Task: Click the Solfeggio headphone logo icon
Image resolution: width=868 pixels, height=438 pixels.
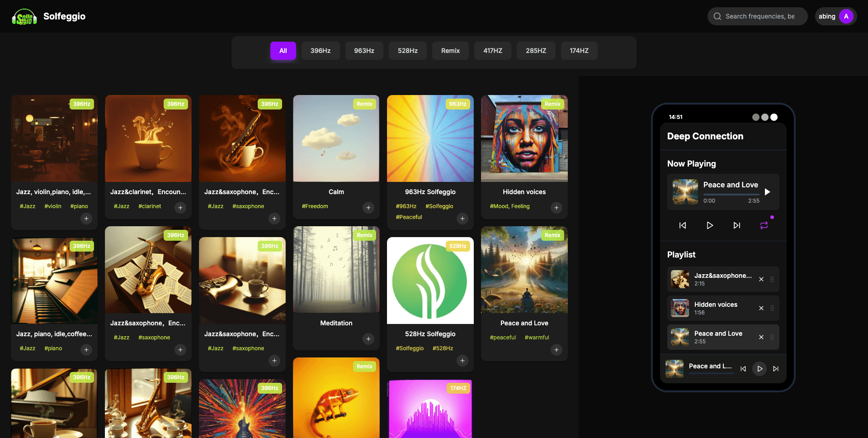Action: (x=24, y=17)
